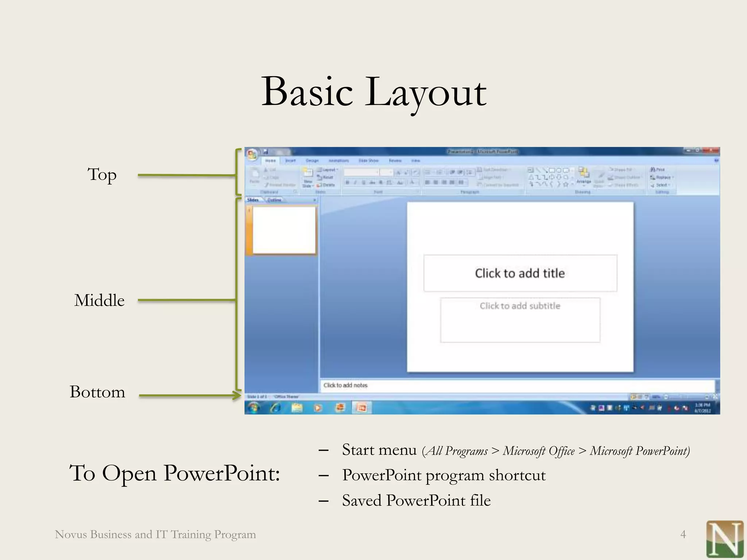Select the slide 1 thumbnail
The height and width of the screenshot is (560, 747).
click(x=283, y=230)
